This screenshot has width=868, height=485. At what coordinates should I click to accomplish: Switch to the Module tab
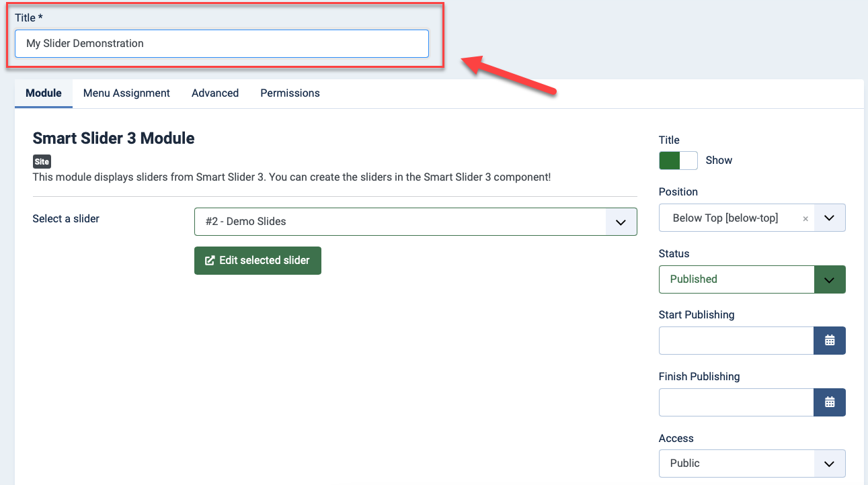point(44,93)
